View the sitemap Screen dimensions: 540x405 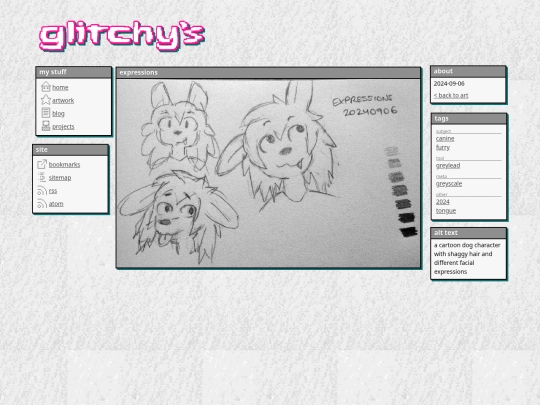(x=60, y=178)
